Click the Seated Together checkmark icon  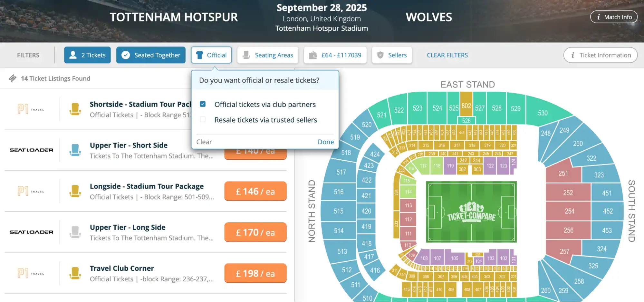126,55
